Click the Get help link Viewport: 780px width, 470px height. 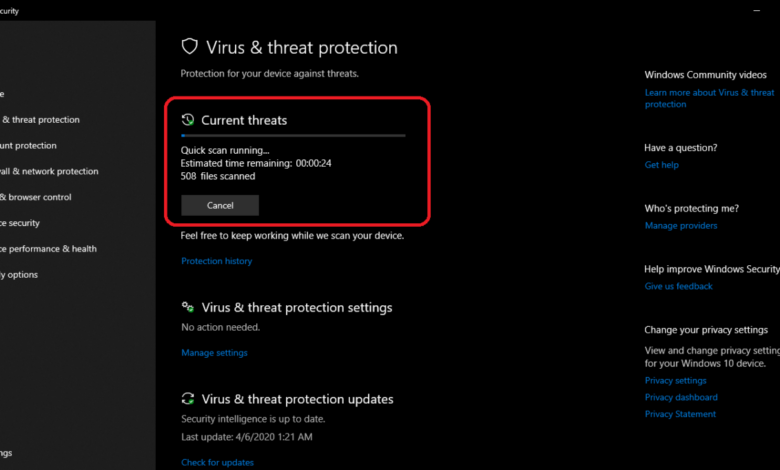click(x=661, y=165)
